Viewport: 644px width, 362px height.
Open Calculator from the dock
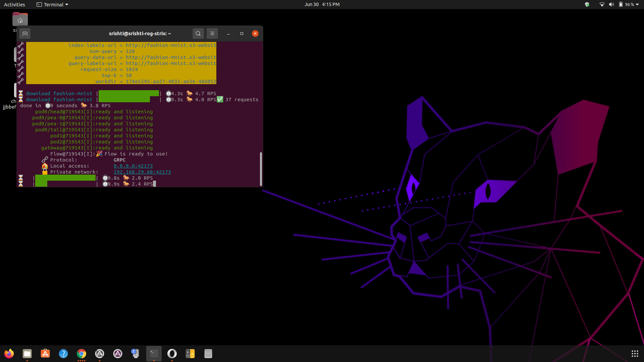click(x=190, y=354)
